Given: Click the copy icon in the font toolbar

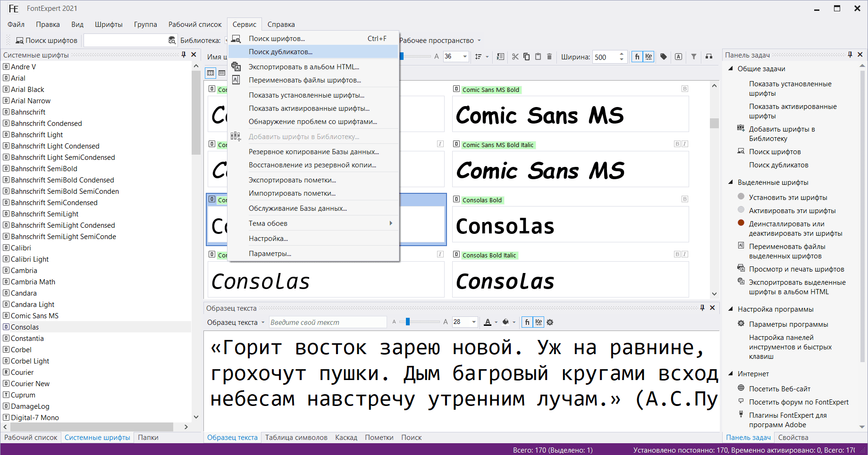Looking at the screenshot, I should point(526,57).
